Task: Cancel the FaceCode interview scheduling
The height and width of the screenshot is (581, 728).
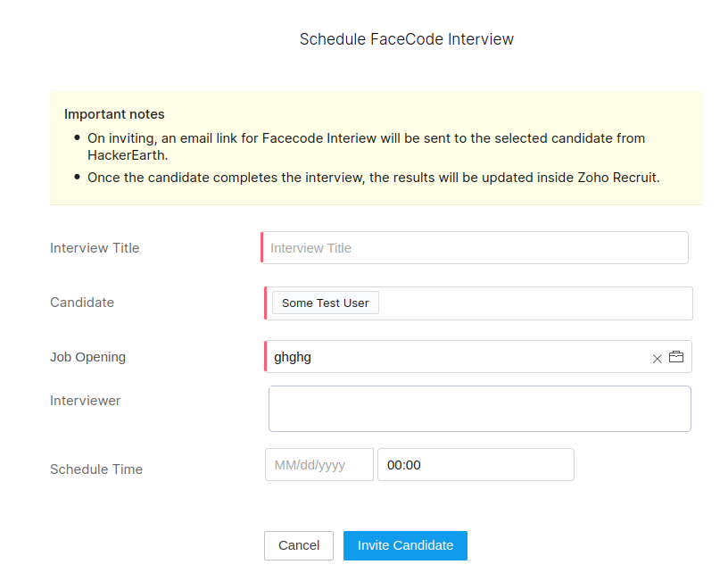Action: (298, 545)
